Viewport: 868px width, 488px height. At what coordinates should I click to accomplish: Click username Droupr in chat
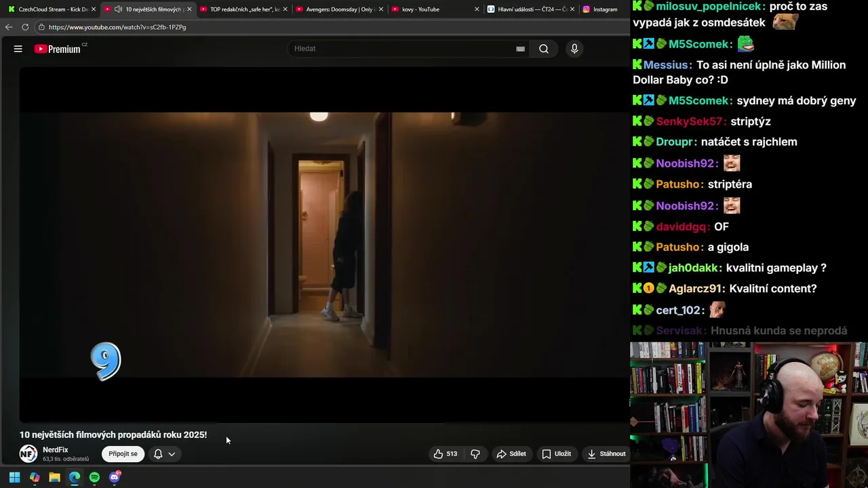[x=674, y=142]
